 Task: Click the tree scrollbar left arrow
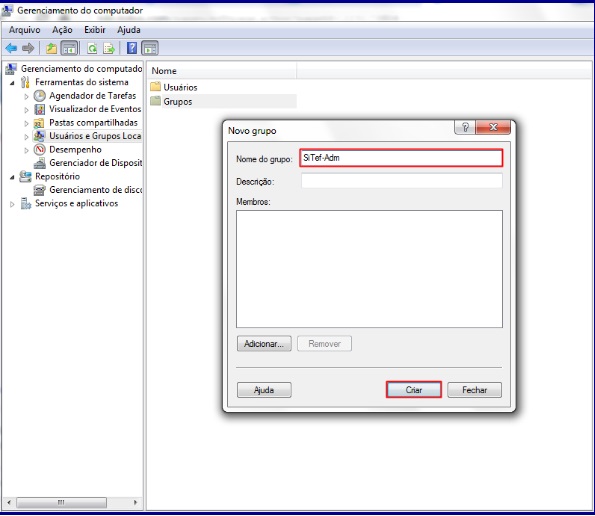9,502
